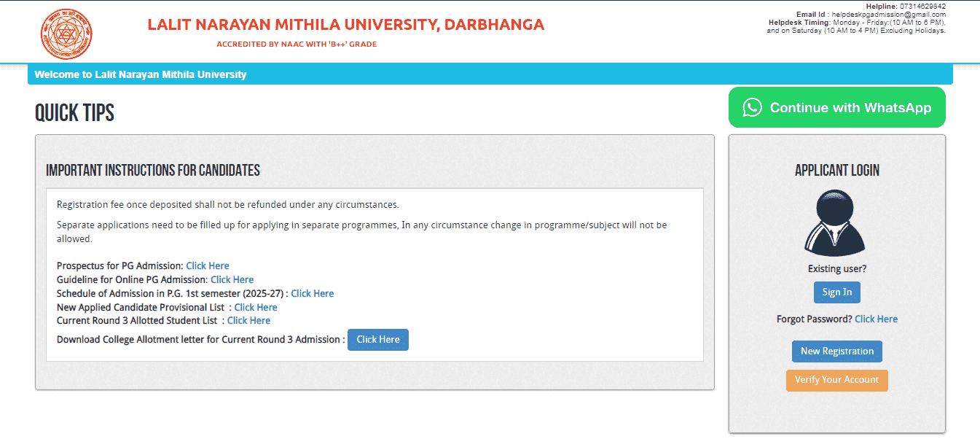980x439 pixels.
Task: Open Guideline for Online PG Admission link
Action: tap(232, 280)
